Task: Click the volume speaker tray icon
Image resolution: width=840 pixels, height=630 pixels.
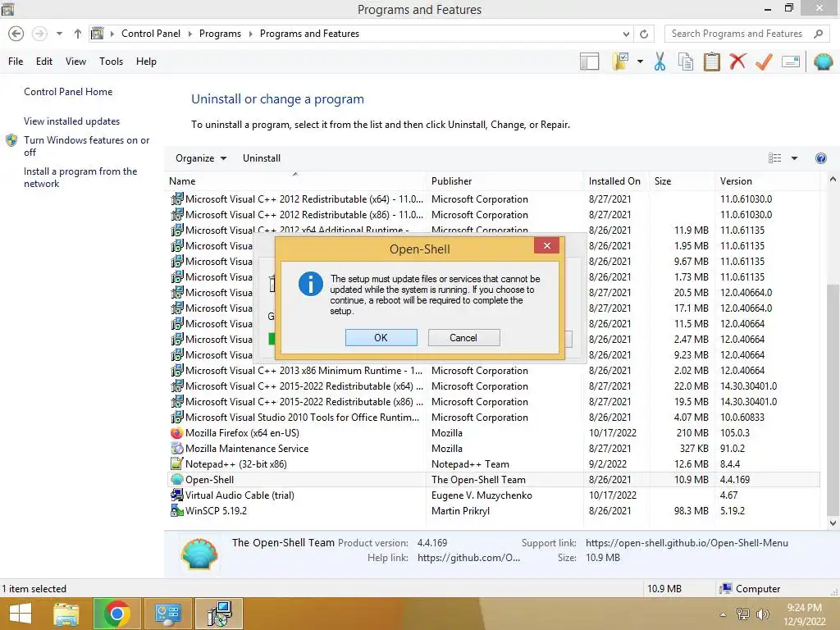Action: point(762,614)
